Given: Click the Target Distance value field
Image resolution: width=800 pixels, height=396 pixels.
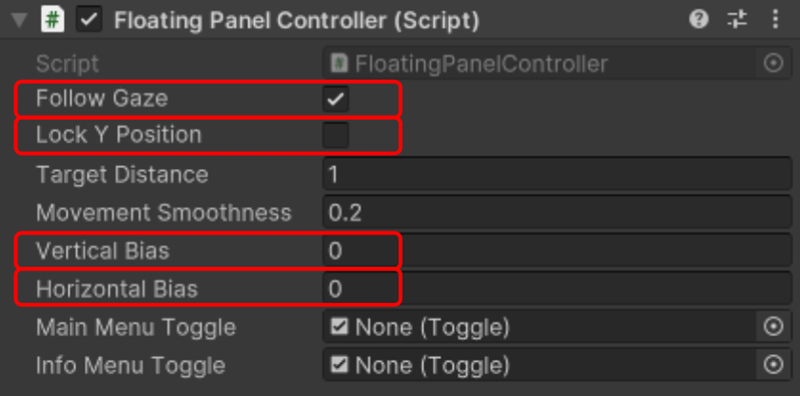Looking at the screenshot, I should point(557,175).
